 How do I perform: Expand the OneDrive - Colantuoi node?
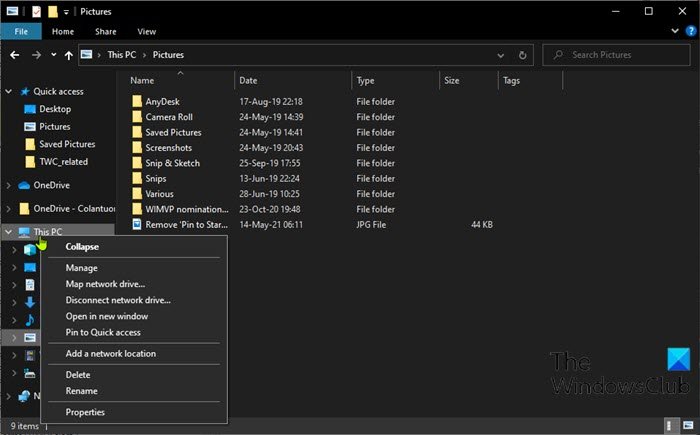(8, 209)
